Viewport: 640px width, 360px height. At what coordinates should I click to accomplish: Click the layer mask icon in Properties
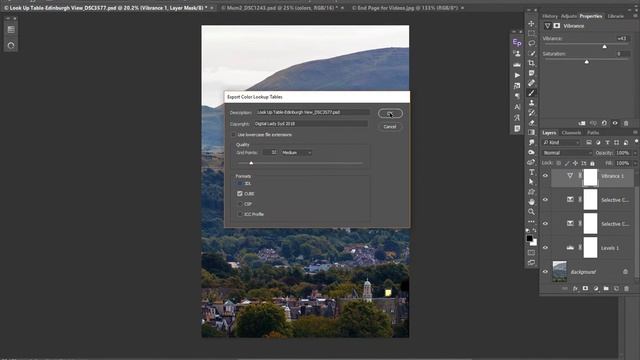(557, 26)
